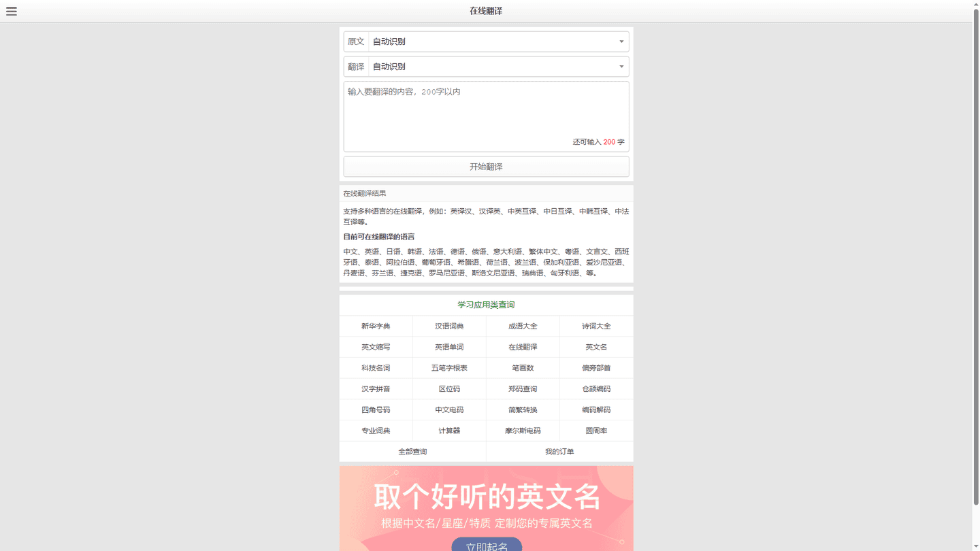Open the 区位码 link
Screen dimensions: 980x551
coord(449,389)
